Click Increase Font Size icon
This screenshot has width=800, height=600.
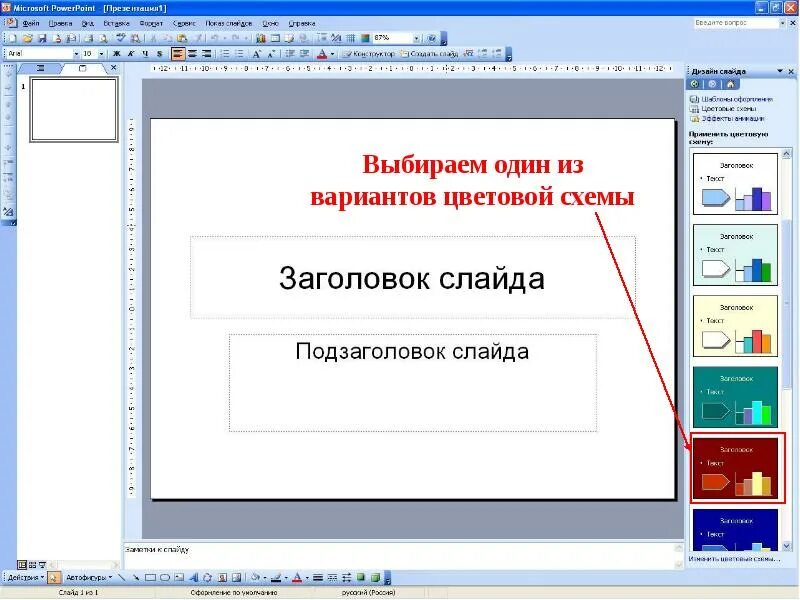(x=257, y=54)
